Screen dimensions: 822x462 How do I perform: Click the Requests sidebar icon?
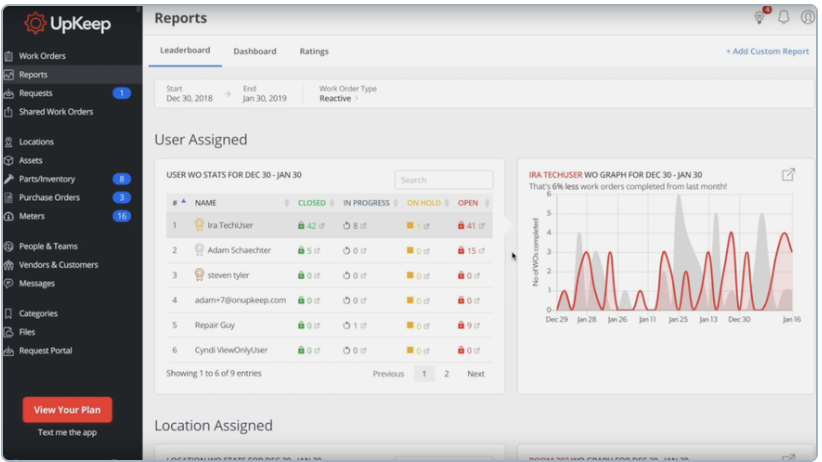click(x=9, y=93)
